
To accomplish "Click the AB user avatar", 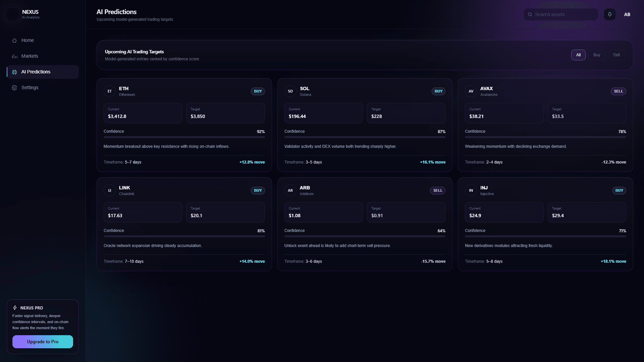I will pyautogui.click(x=627, y=14).
